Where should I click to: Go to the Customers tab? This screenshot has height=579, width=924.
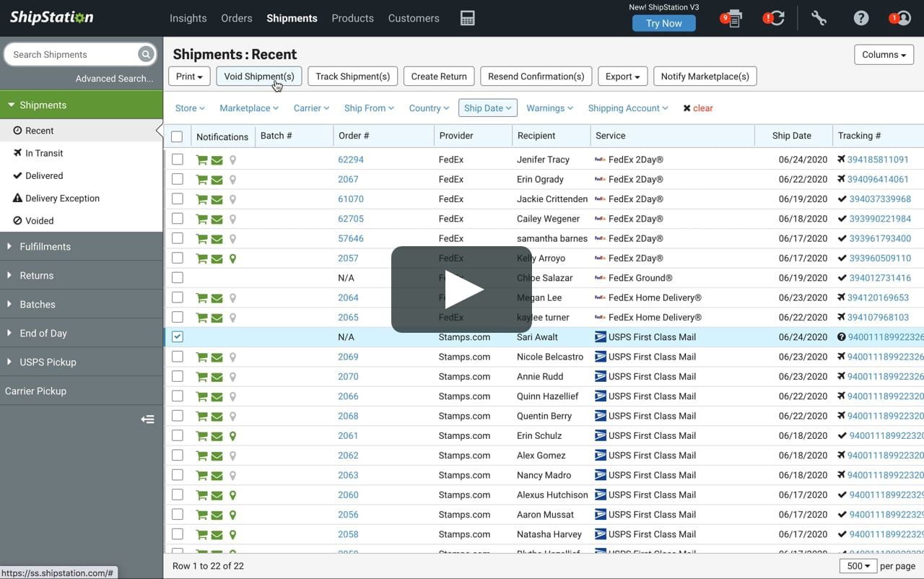(x=414, y=18)
